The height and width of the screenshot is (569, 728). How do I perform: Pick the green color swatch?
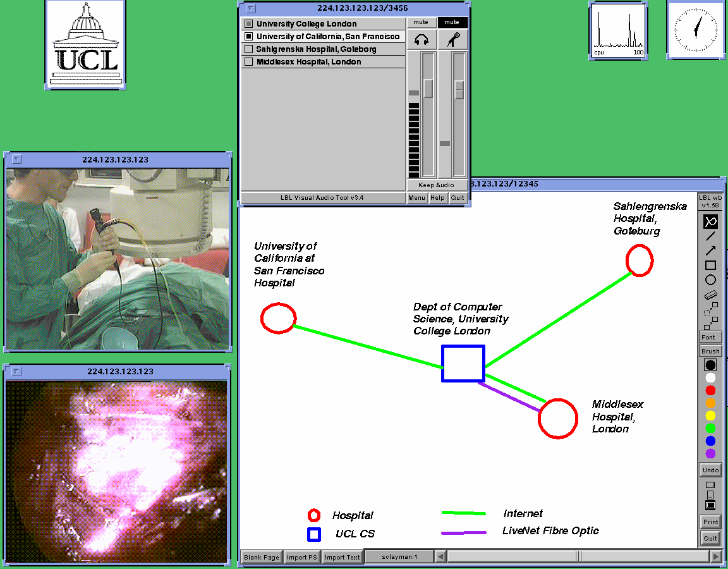(x=710, y=428)
